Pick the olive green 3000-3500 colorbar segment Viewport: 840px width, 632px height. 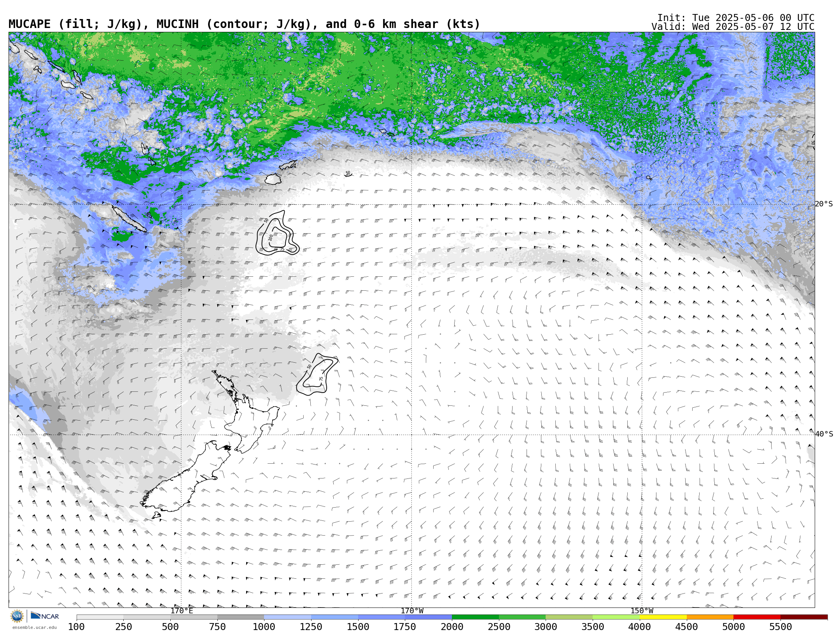569,617
